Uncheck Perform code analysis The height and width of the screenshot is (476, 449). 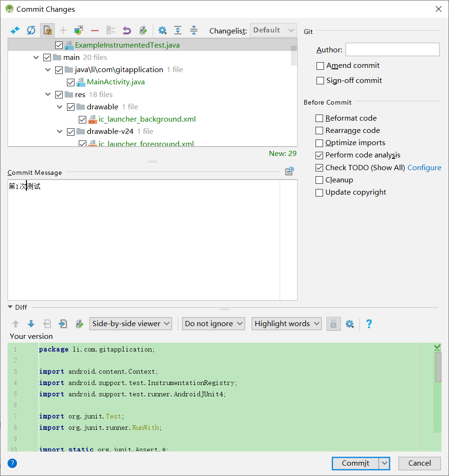(x=319, y=155)
